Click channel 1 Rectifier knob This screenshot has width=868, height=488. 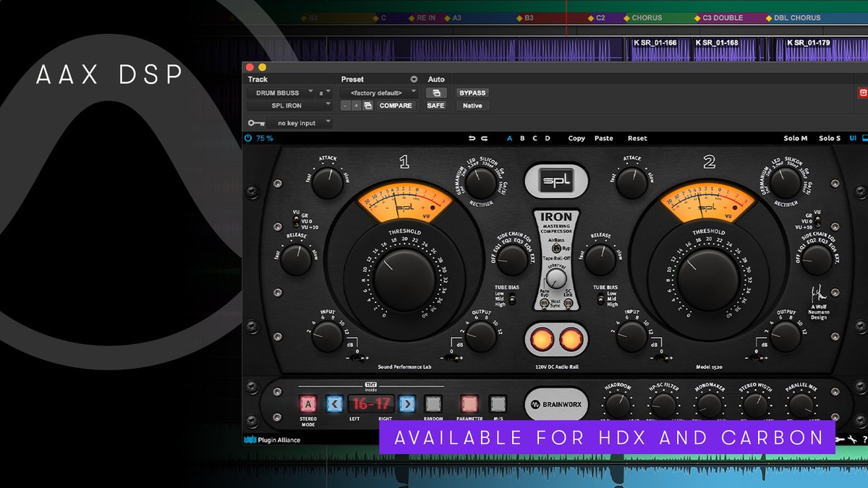tap(481, 184)
